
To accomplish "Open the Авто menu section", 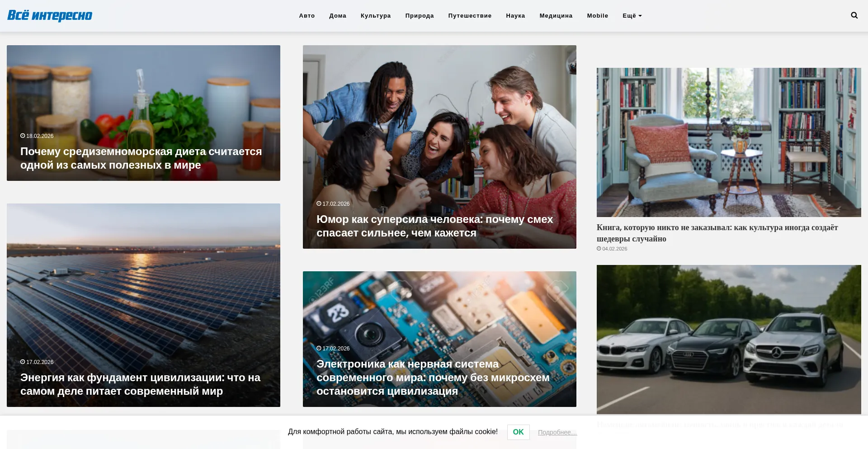I will click(307, 16).
